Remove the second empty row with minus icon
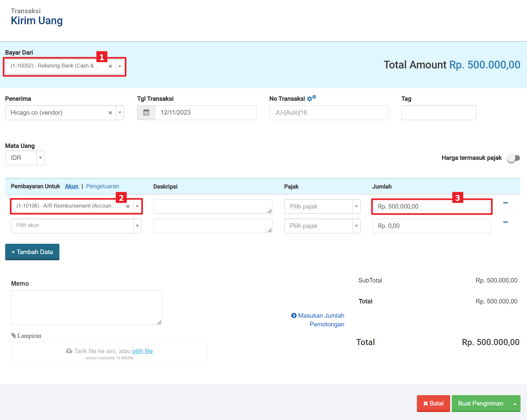 (505, 222)
